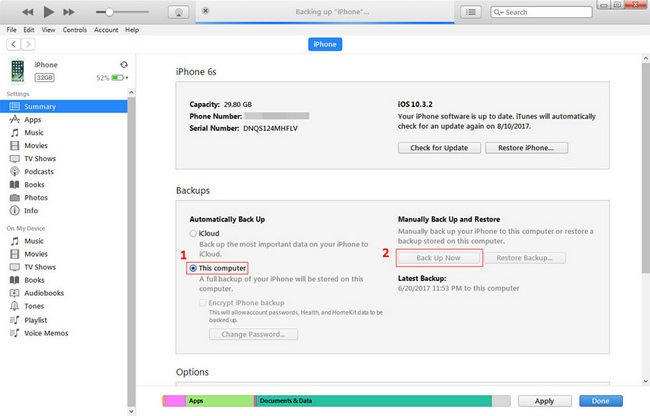Image resolution: width=650 pixels, height=416 pixels.
Task: Click the rewind previous track button
Action: [x=28, y=12]
